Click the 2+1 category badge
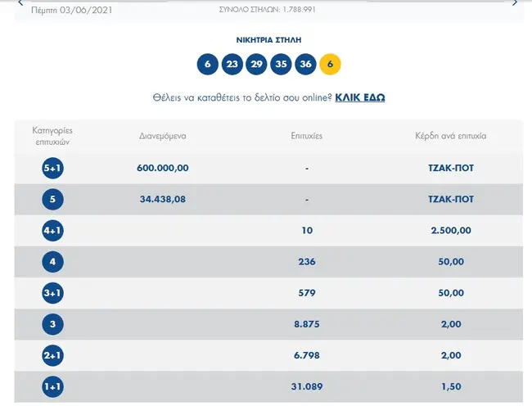Image resolution: width=532 pixels, height=406 pixels. [x=53, y=355]
